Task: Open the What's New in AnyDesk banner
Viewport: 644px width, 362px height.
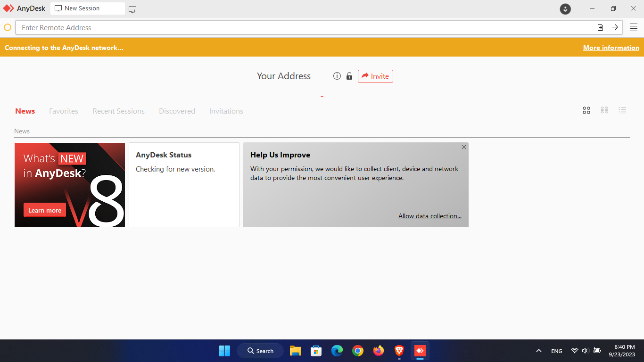Action: pos(70,185)
